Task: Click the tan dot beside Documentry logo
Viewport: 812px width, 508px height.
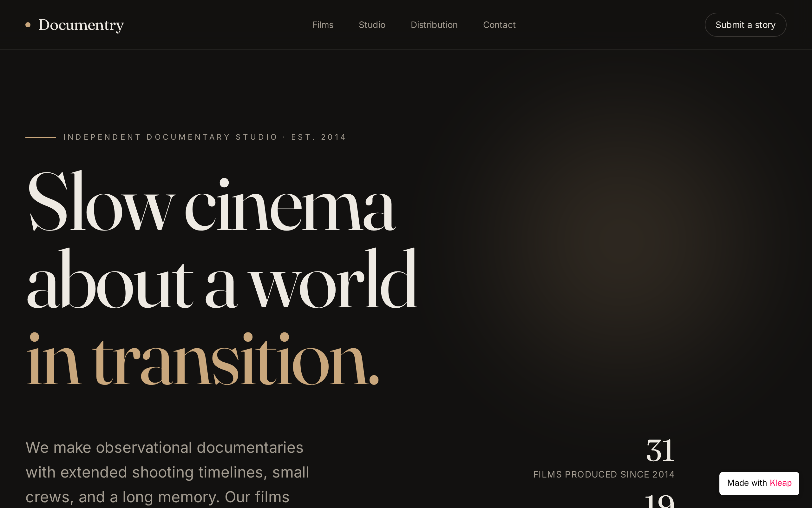Action: (x=28, y=24)
